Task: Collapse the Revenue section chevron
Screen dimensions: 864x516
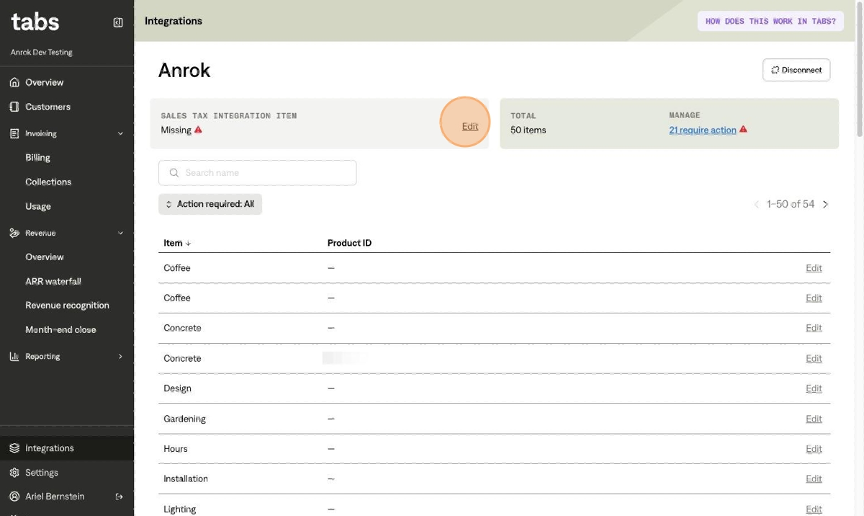Action: (120, 233)
